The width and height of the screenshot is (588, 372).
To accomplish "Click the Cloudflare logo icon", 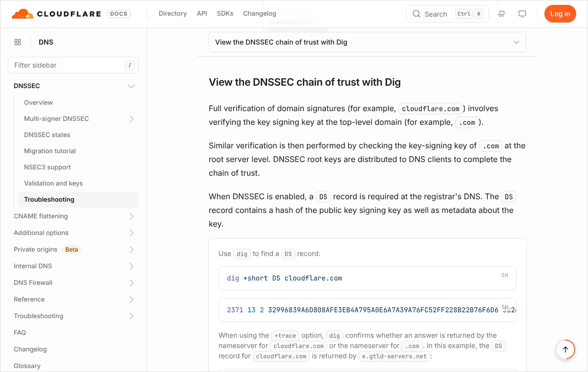I will (x=23, y=14).
